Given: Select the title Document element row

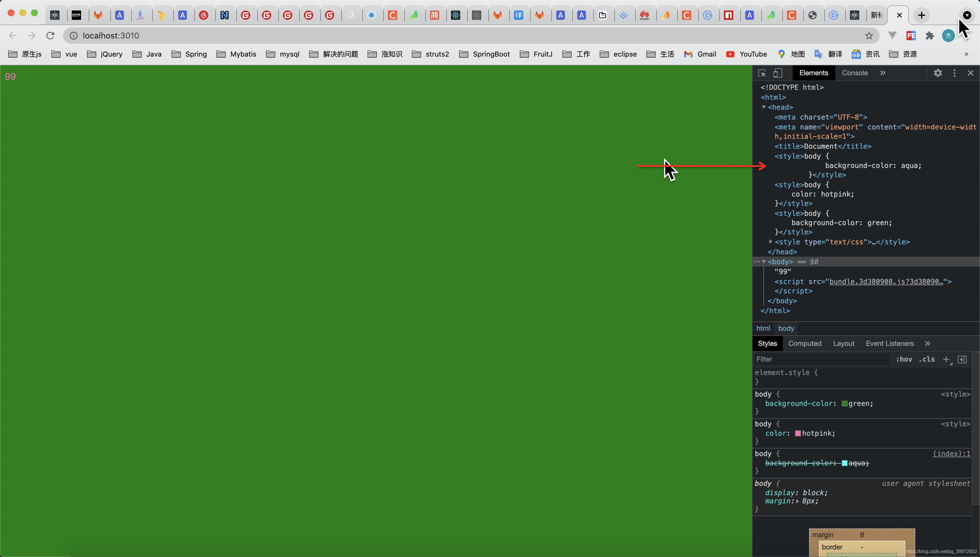Looking at the screenshot, I should click(x=823, y=146).
